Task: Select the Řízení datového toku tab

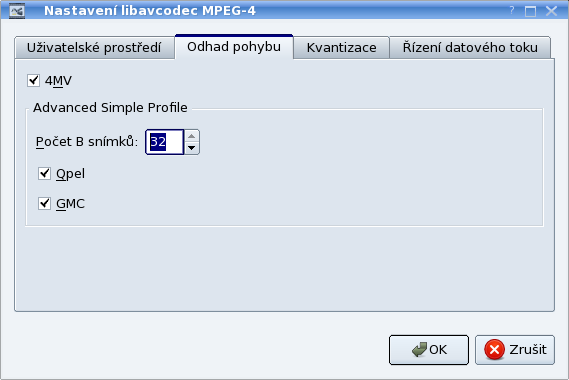Action: pyautogui.click(x=470, y=48)
